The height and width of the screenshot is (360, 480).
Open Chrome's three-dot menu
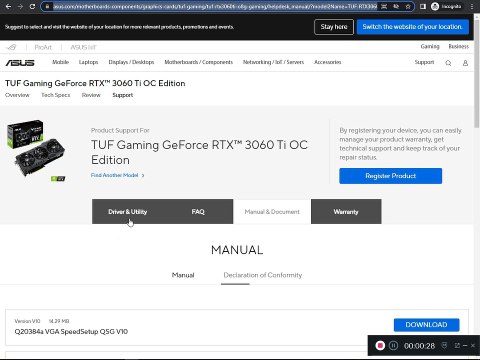click(x=472, y=6)
